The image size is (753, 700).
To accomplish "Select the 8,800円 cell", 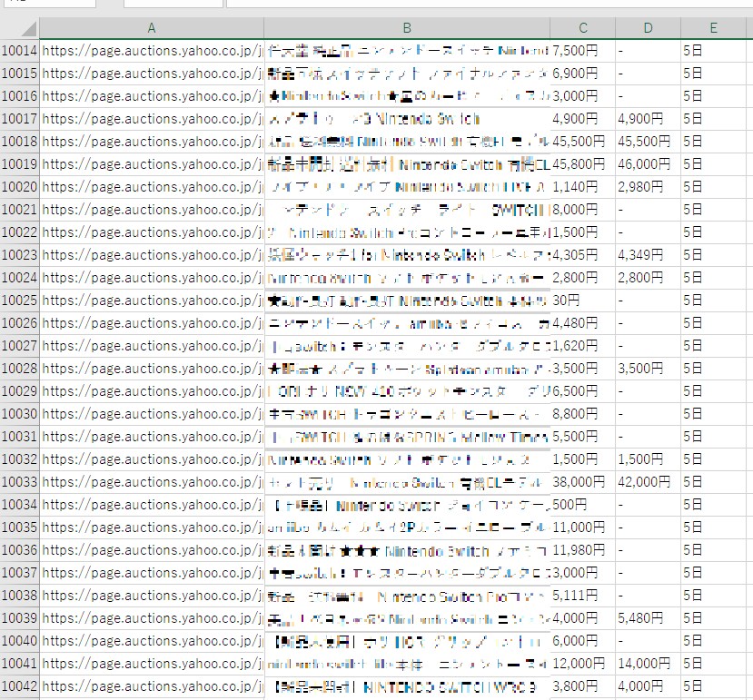I will 582,414.
